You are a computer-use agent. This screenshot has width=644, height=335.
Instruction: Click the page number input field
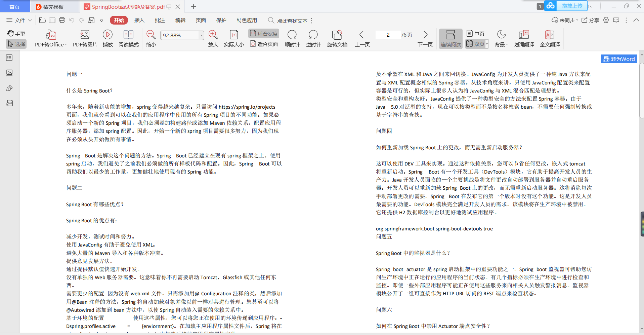coord(388,35)
